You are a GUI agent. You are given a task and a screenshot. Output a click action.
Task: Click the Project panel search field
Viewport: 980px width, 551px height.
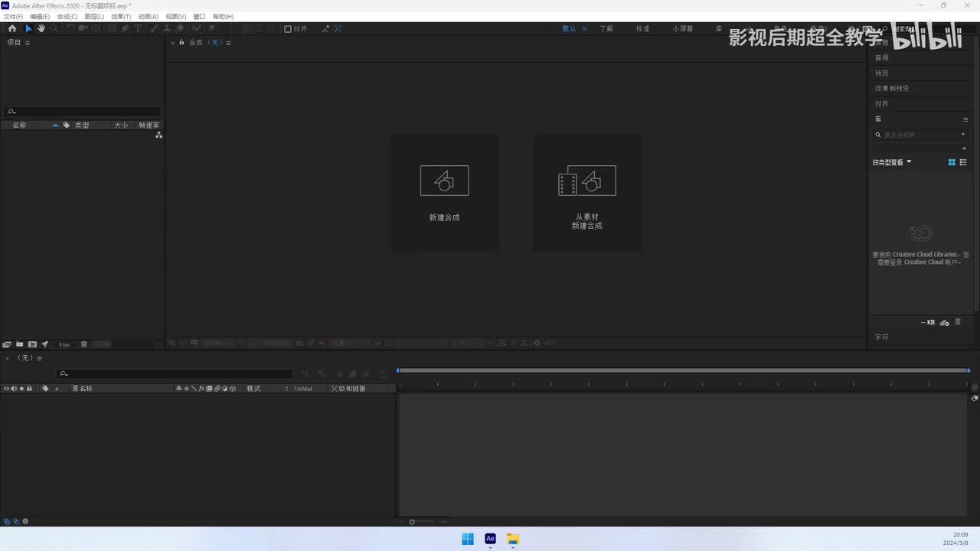point(83,112)
